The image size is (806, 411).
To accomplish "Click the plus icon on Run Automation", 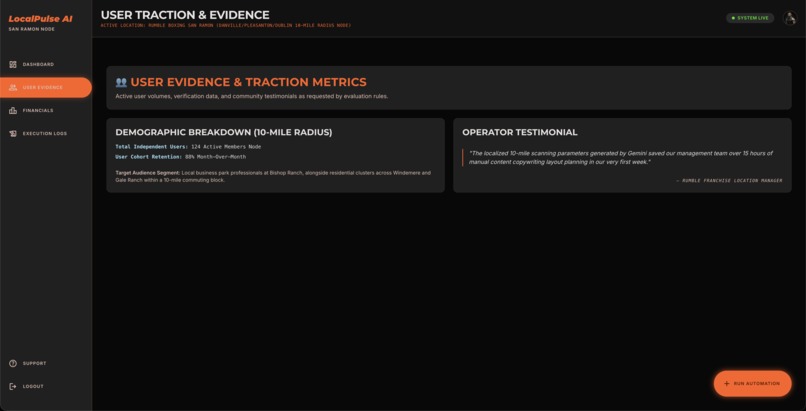I will coord(726,384).
